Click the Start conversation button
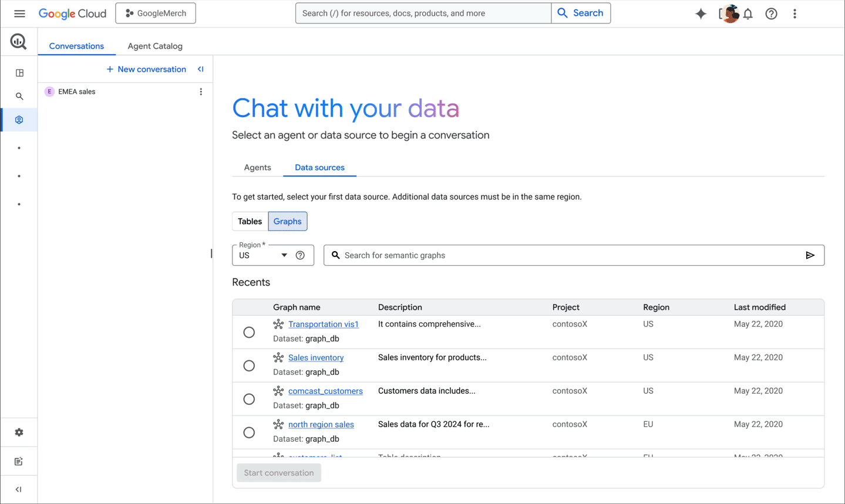The image size is (845, 504). click(x=279, y=473)
